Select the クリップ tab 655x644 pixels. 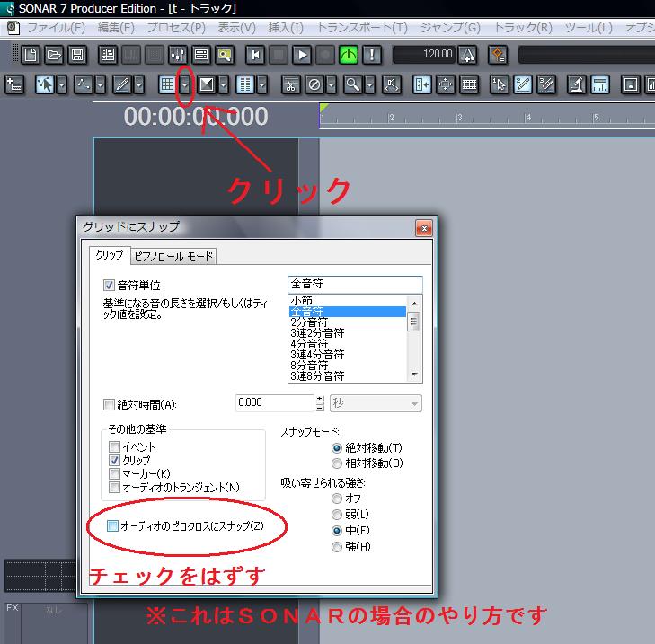pyautogui.click(x=110, y=255)
